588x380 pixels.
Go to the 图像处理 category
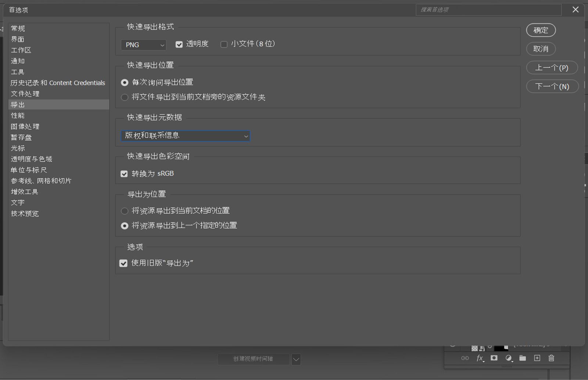click(x=59, y=126)
